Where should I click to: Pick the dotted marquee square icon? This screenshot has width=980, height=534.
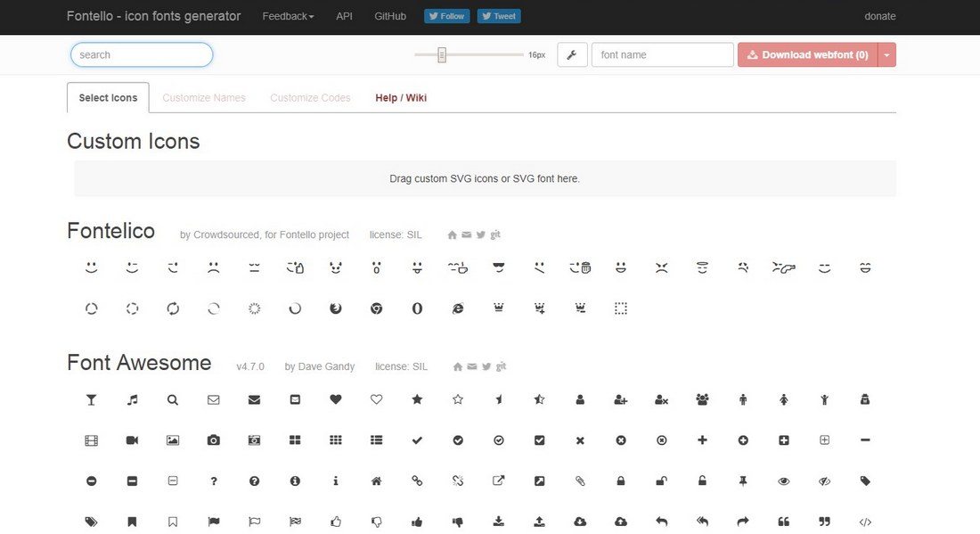[621, 308]
